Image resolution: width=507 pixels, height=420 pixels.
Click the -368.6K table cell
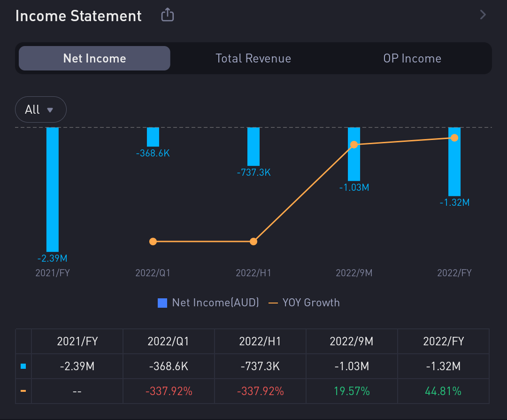pos(169,366)
